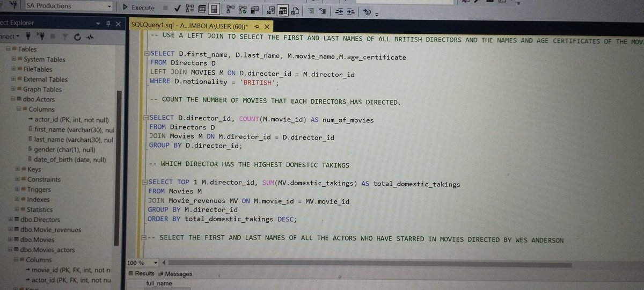The width and height of the screenshot is (644, 290).
Task: Display the Estimated Execution Plan
Action: (190, 9)
